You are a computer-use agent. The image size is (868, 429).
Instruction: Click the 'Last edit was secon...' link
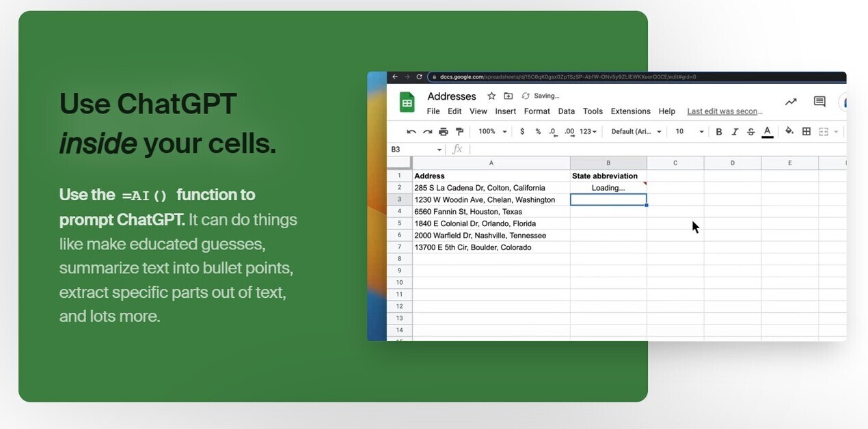tap(724, 111)
